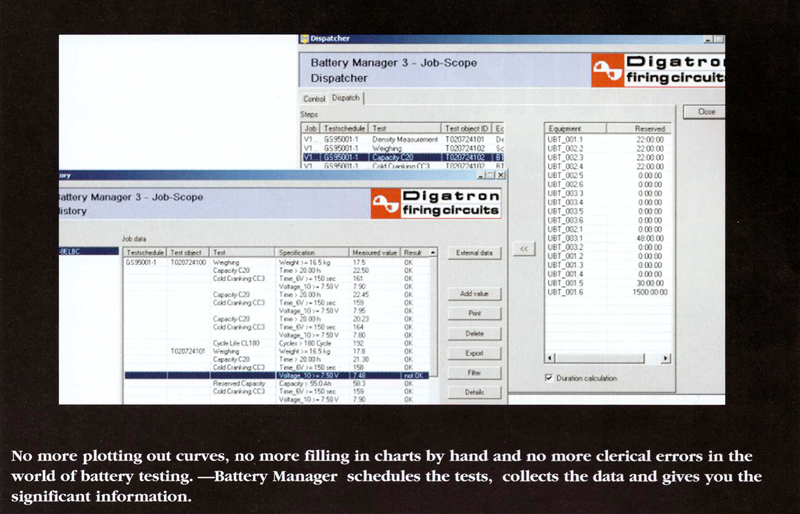Select equipment UBT_001.1

565,139
